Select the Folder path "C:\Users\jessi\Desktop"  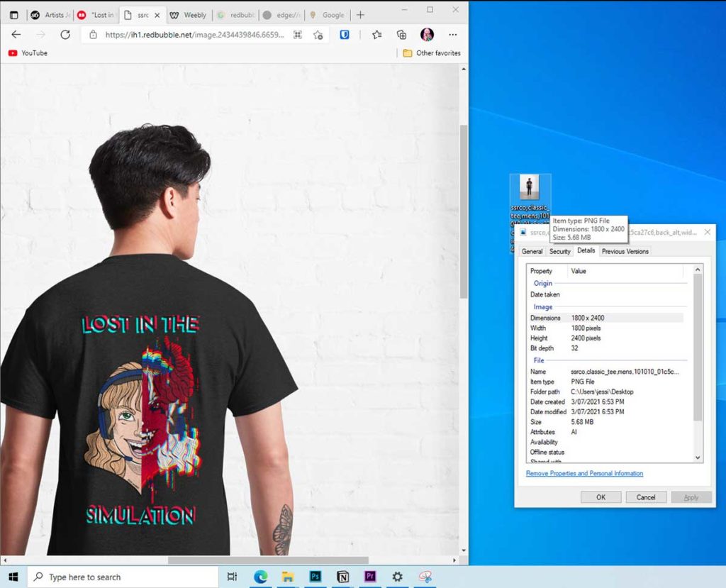[x=602, y=392]
